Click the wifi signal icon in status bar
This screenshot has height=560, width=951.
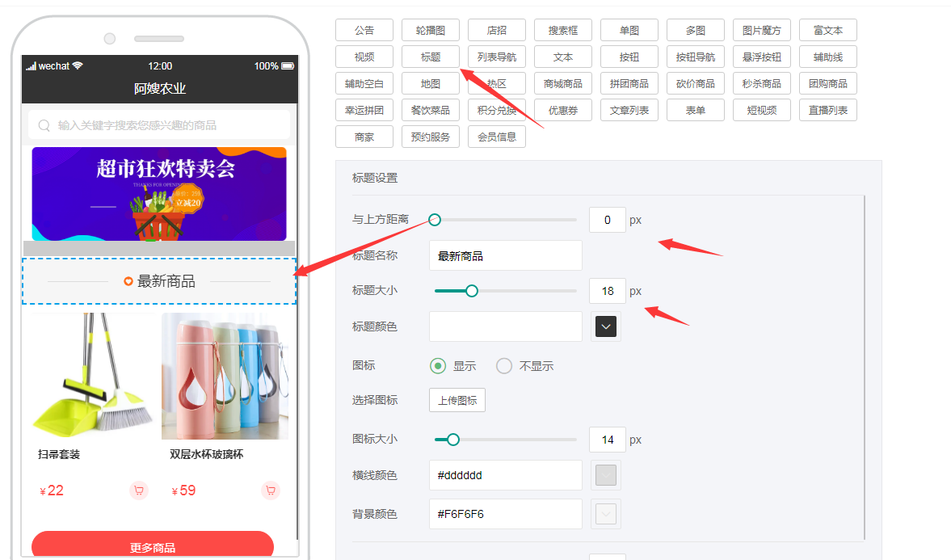click(x=78, y=66)
